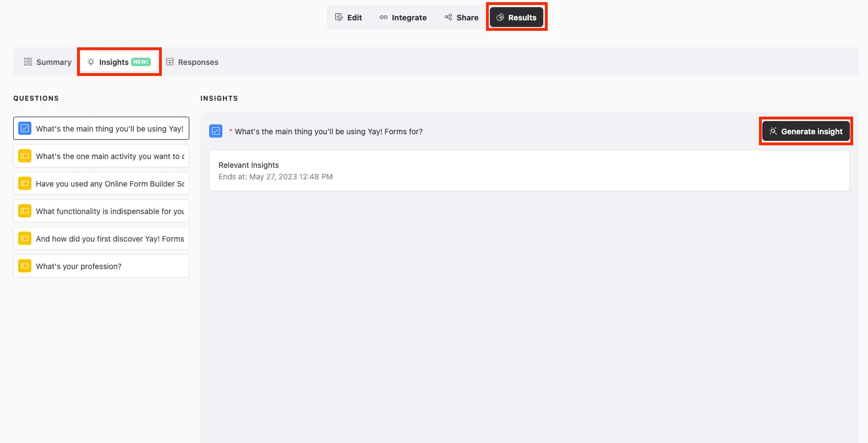Select What functionality is indispensable question
Image resolution: width=868 pixels, height=443 pixels.
point(101,211)
